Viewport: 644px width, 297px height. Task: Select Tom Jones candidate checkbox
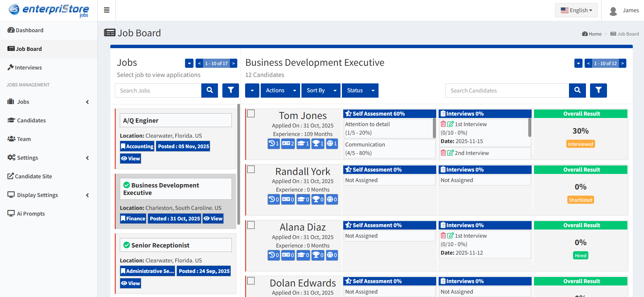click(x=251, y=114)
